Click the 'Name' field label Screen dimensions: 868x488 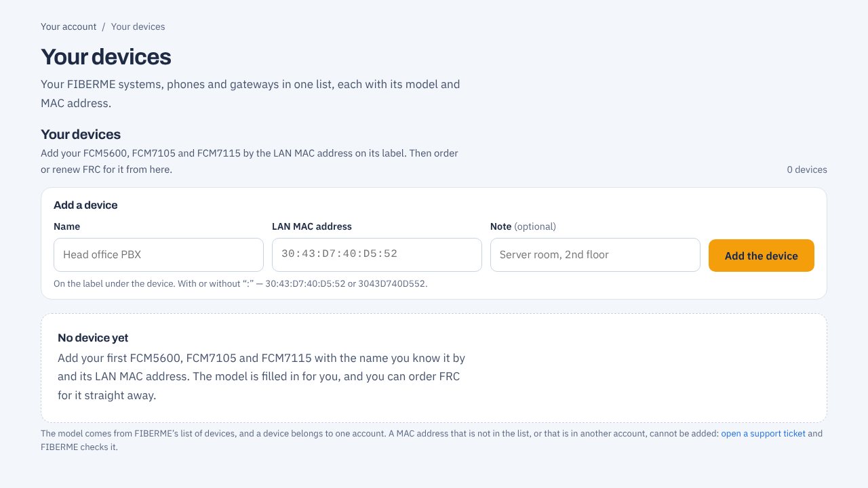[66, 226]
